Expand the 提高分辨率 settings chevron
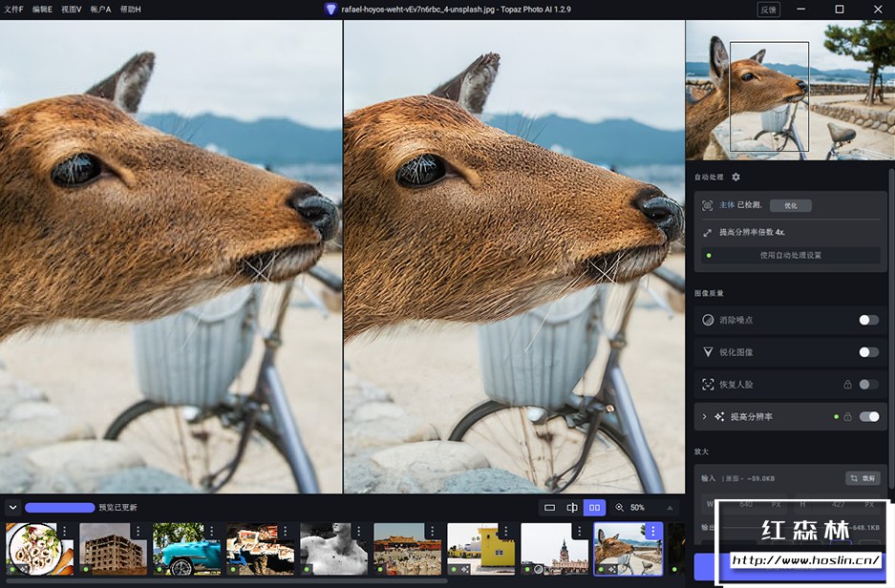895x588 pixels. [x=705, y=417]
